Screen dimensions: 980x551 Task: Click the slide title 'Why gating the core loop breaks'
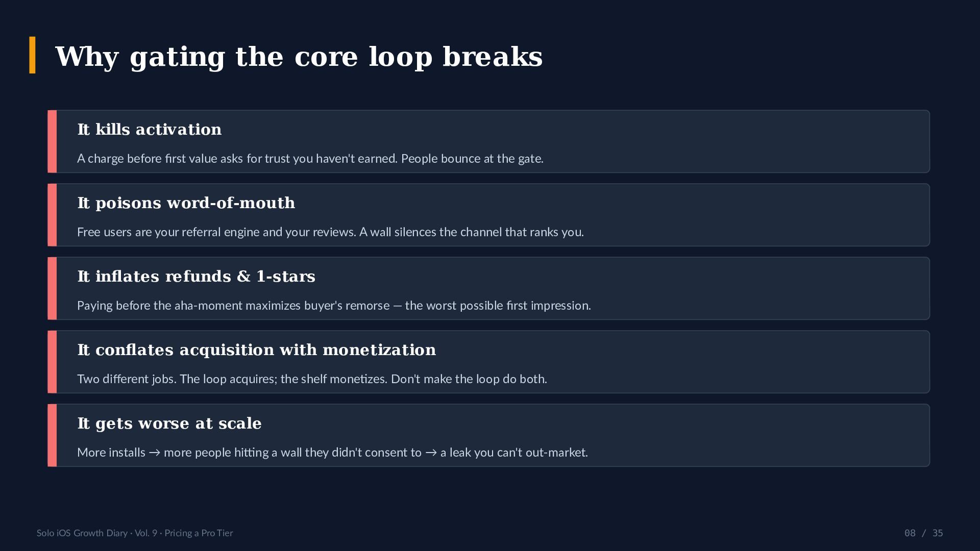point(299,57)
